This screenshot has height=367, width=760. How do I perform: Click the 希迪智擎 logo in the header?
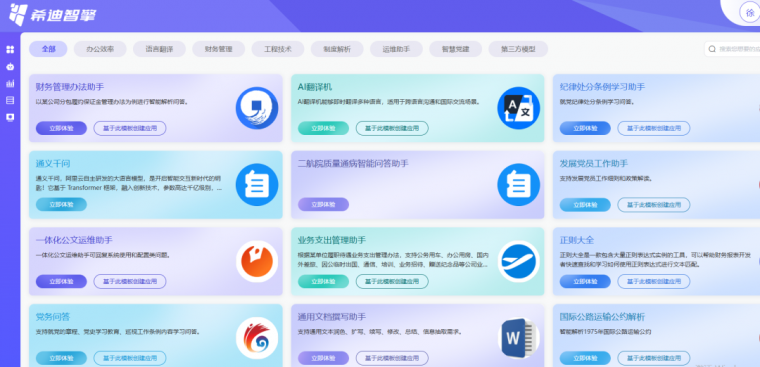tap(52, 15)
